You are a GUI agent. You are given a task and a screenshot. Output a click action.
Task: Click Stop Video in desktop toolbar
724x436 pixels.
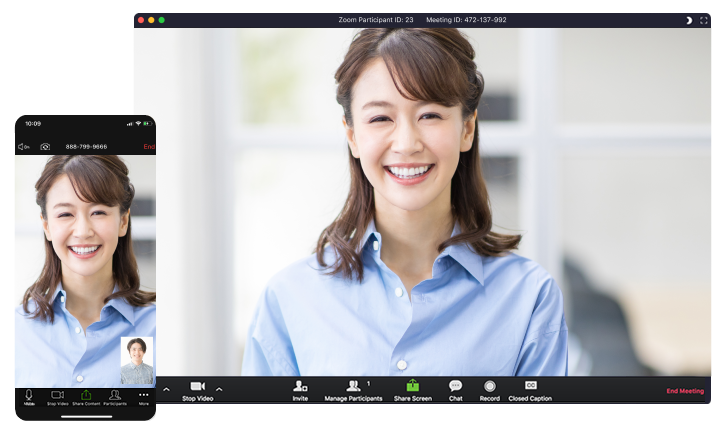point(197,388)
